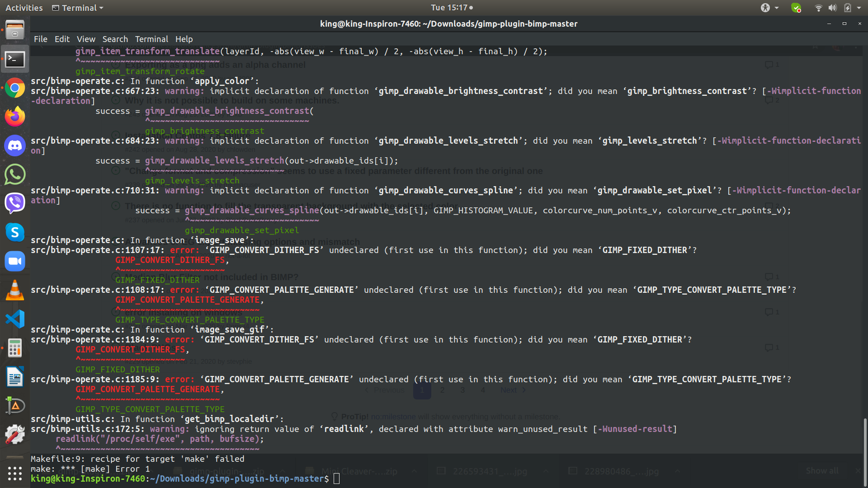The height and width of the screenshot is (488, 868).
Task: Launch Skype from the dock
Action: point(15,232)
